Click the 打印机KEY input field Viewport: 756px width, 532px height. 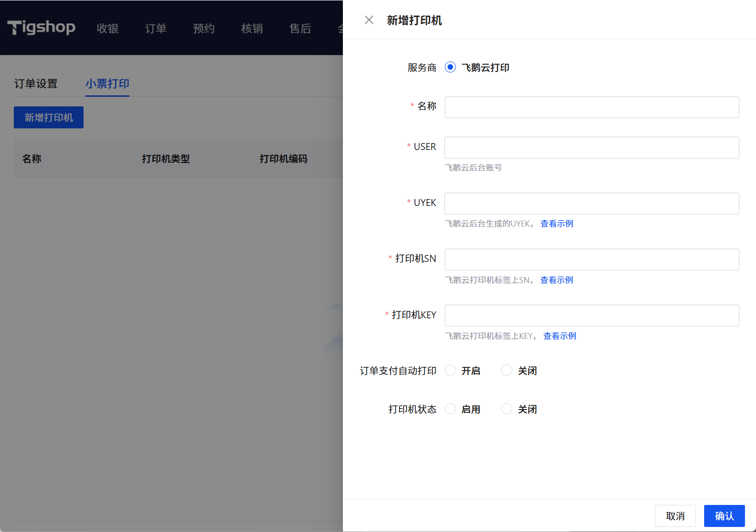point(591,316)
